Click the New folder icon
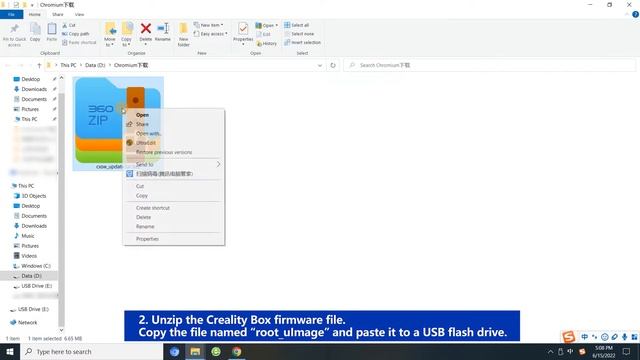The height and width of the screenshot is (360, 640). 184,35
